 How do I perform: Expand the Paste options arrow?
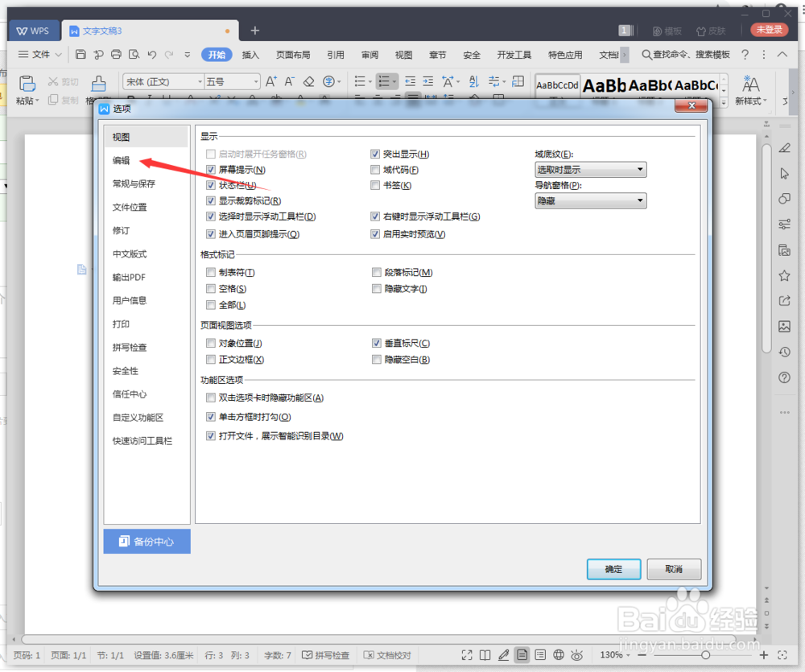pyautogui.click(x=37, y=101)
